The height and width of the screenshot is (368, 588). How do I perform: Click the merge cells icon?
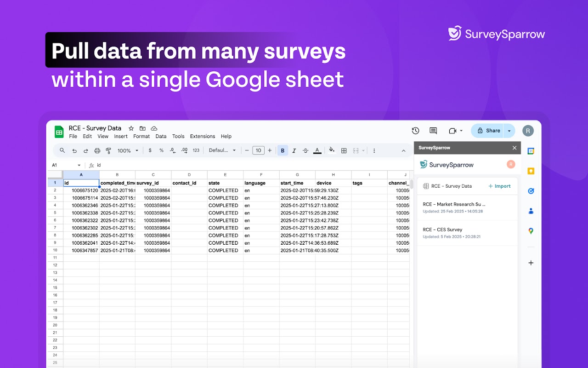point(356,150)
